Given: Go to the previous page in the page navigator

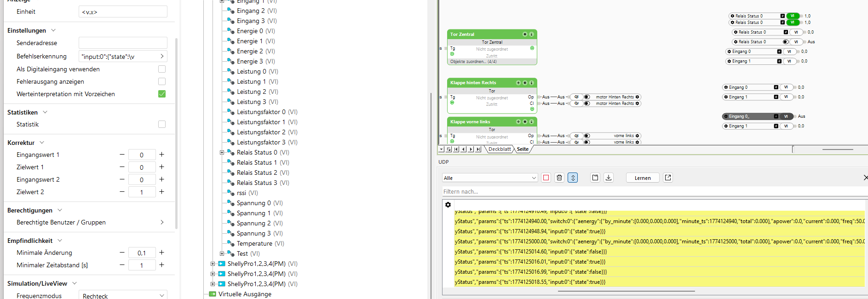Looking at the screenshot, I should point(464,149).
